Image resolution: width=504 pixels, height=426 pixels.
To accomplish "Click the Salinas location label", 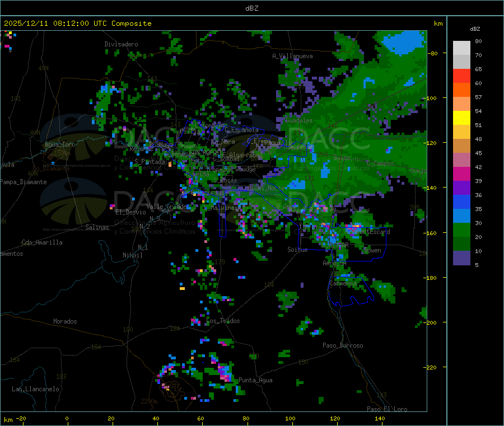I will pos(97,227).
